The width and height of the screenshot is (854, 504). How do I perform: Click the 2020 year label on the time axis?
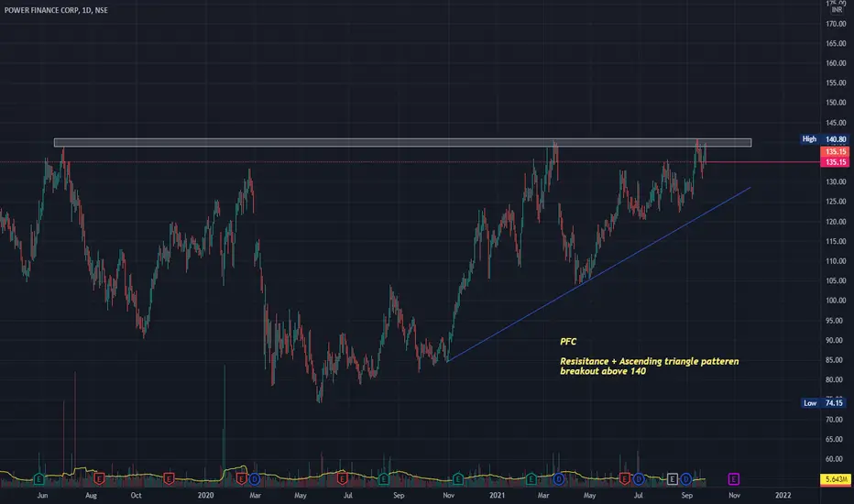pyautogui.click(x=205, y=495)
